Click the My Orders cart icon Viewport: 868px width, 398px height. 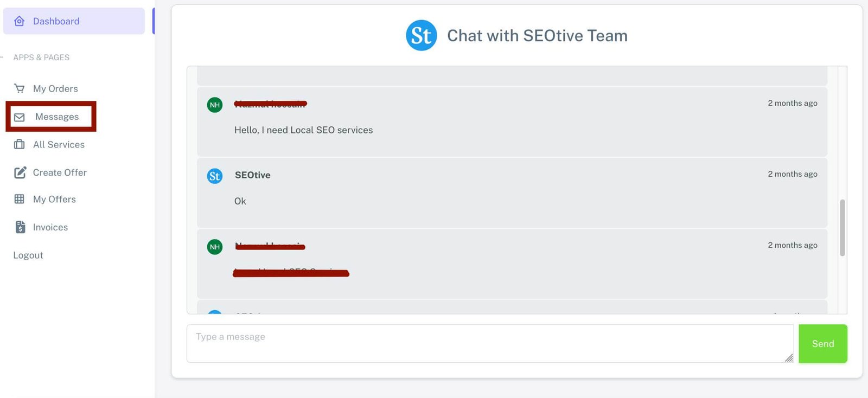tap(20, 88)
